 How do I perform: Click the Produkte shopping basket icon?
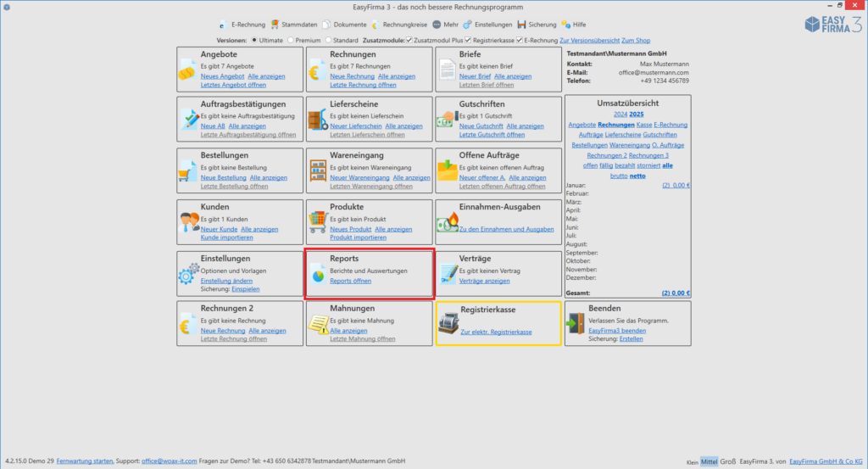(318, 221)
